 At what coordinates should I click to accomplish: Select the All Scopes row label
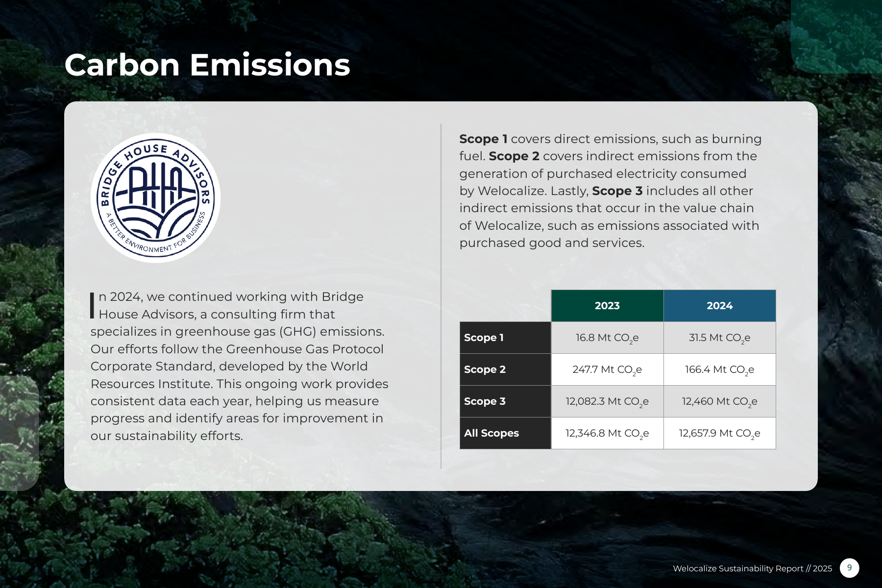(505, 433)
